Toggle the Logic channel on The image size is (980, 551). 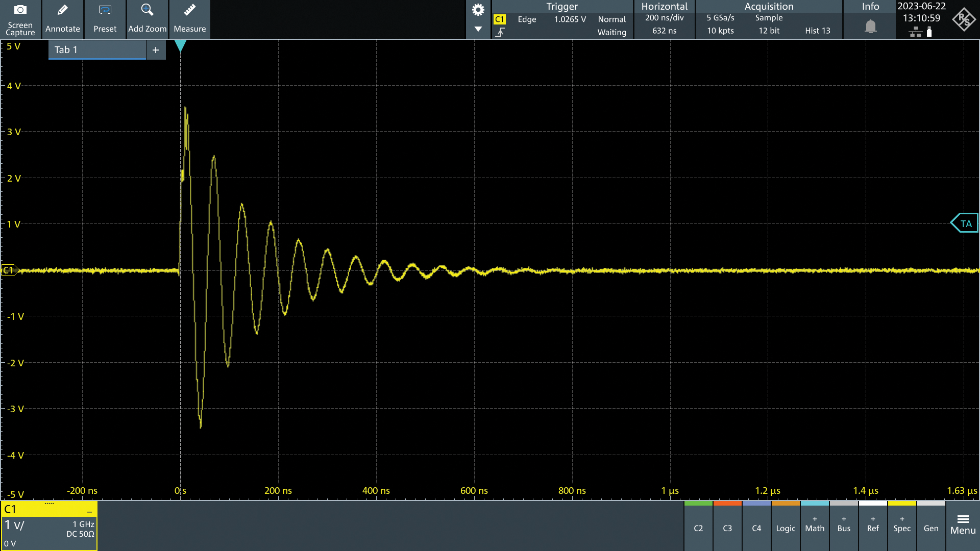786,528
